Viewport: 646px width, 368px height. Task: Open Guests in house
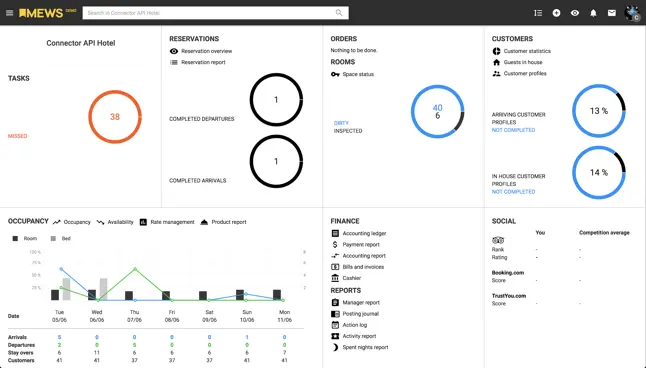pyautogui.click(x=523, y=62)
